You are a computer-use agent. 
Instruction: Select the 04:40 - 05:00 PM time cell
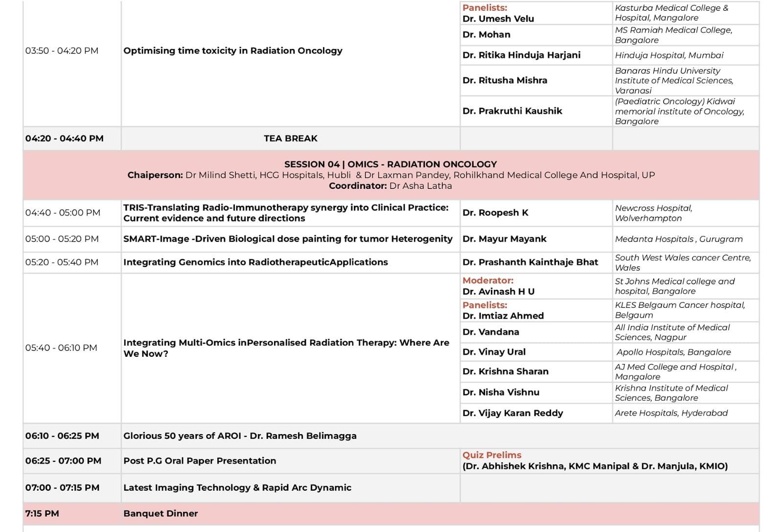click(63, 213)
